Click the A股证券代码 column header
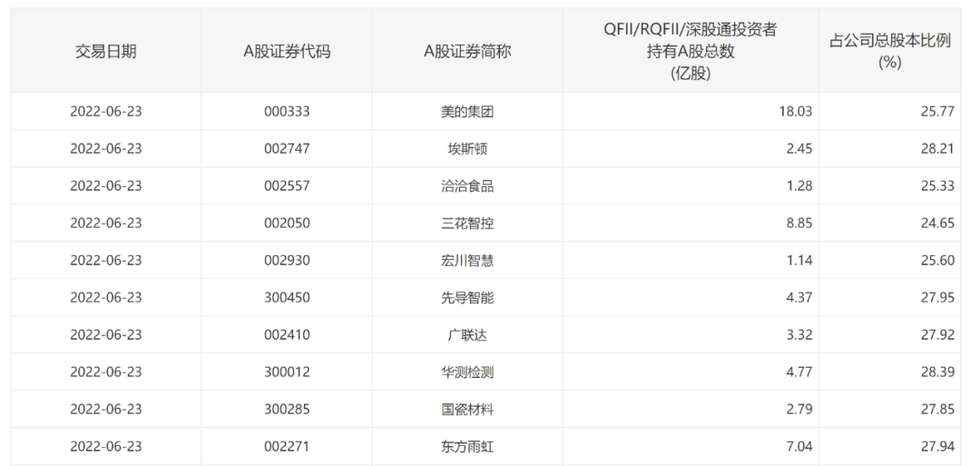 [x=287, y=52]
